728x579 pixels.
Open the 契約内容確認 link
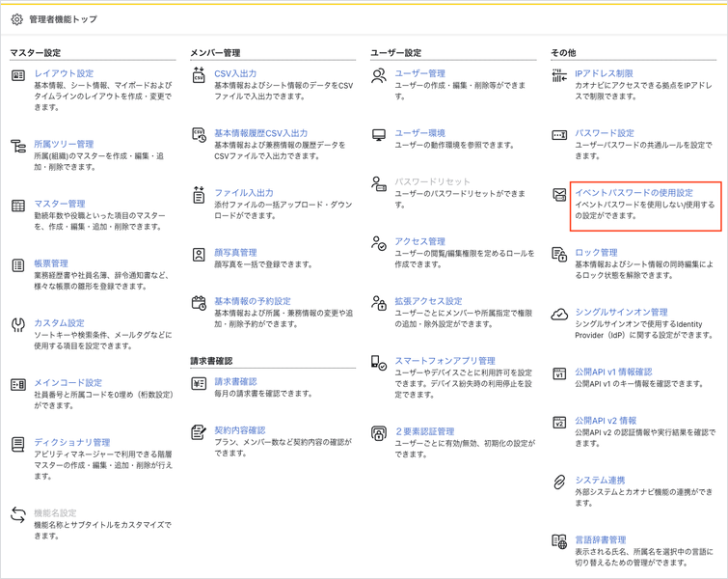240,430
